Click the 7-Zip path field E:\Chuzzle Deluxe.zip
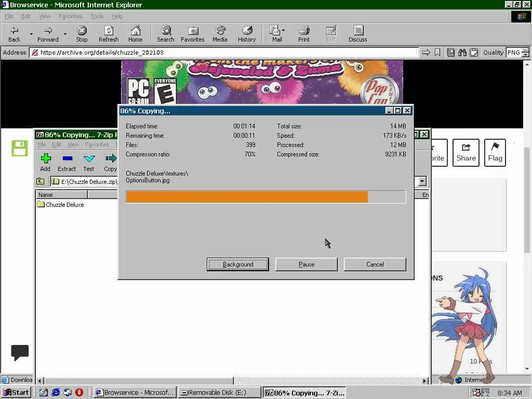This screenshot has width=532, height=399. pyautogui.click(x=84, y=181)
